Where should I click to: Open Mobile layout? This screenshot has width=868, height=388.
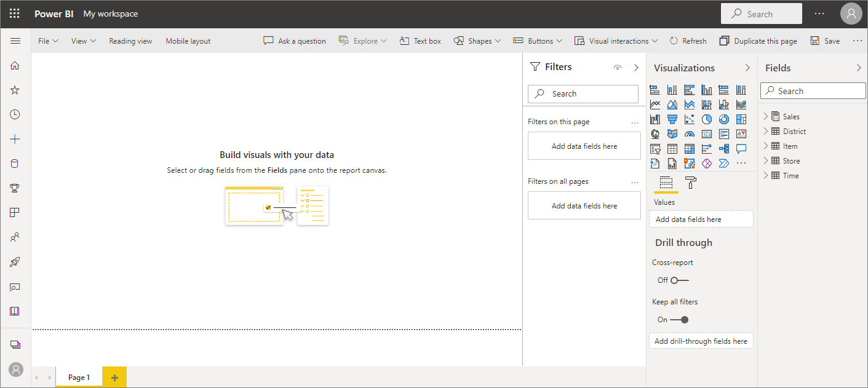click(x=188, y=41)
